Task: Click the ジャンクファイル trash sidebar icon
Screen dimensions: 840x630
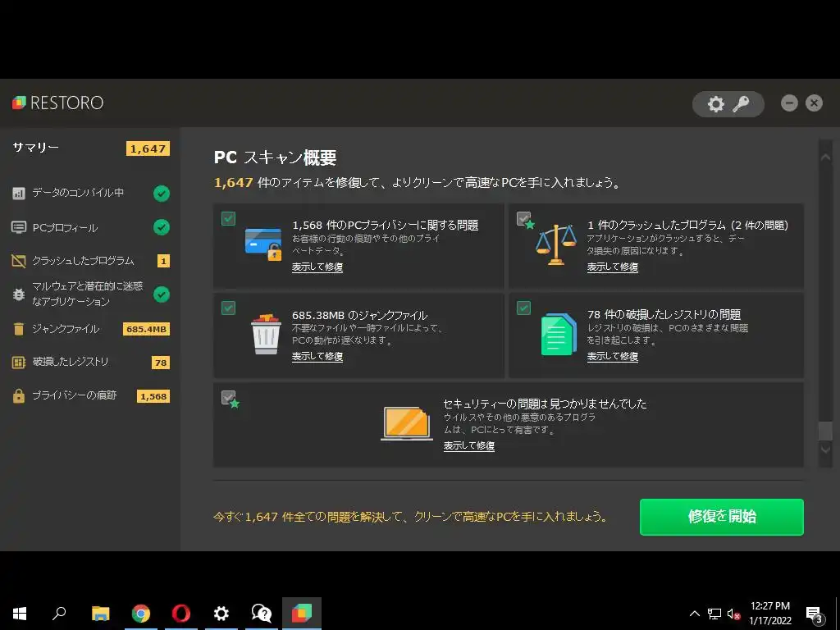Action: point(19,329)
